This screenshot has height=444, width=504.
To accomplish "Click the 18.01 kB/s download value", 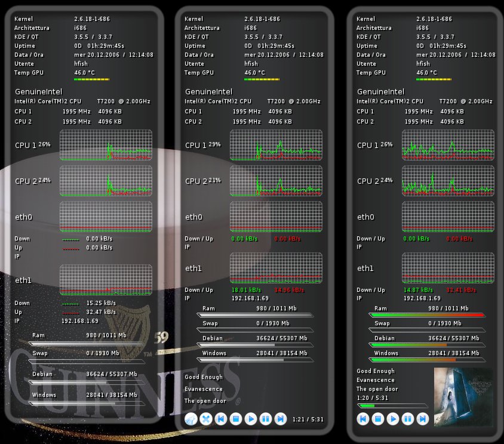I will coord(246,290).
